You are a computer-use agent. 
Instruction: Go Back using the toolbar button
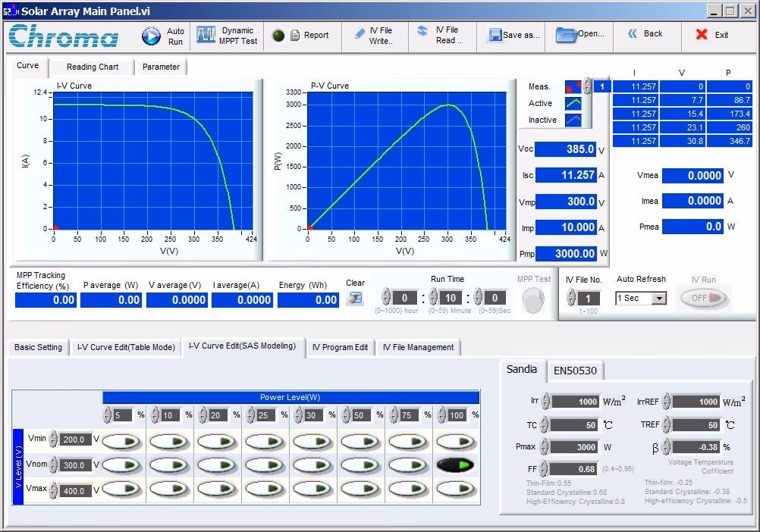point(645,34)
